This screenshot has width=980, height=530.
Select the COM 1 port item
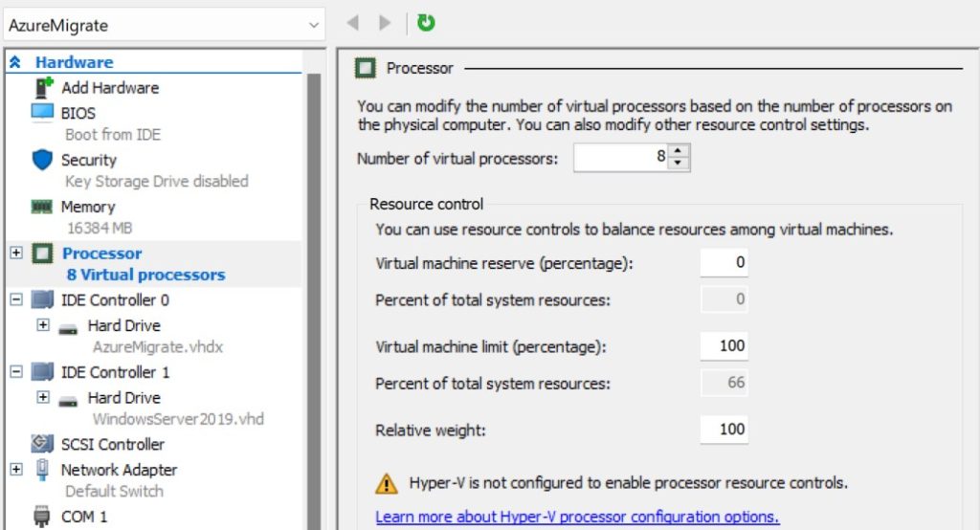84,517
